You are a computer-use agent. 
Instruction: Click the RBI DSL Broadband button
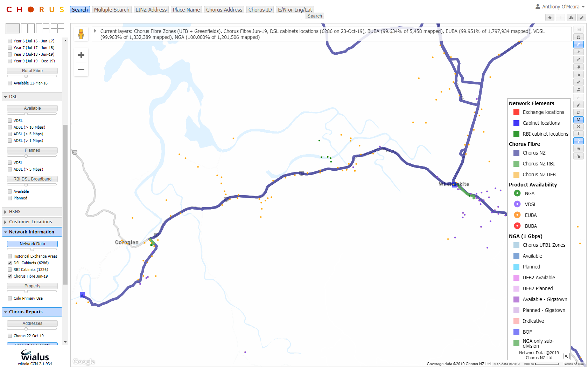[32, 179]
